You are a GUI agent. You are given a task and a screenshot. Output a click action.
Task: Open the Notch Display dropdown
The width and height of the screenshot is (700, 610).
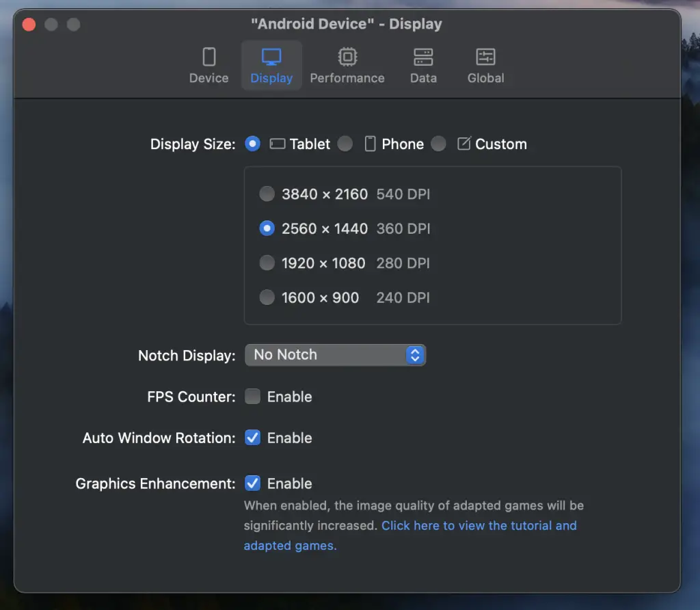point(335,355)
